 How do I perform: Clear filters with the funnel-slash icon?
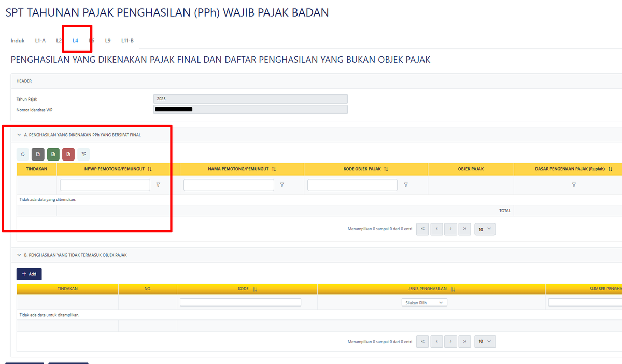point(83,154)
